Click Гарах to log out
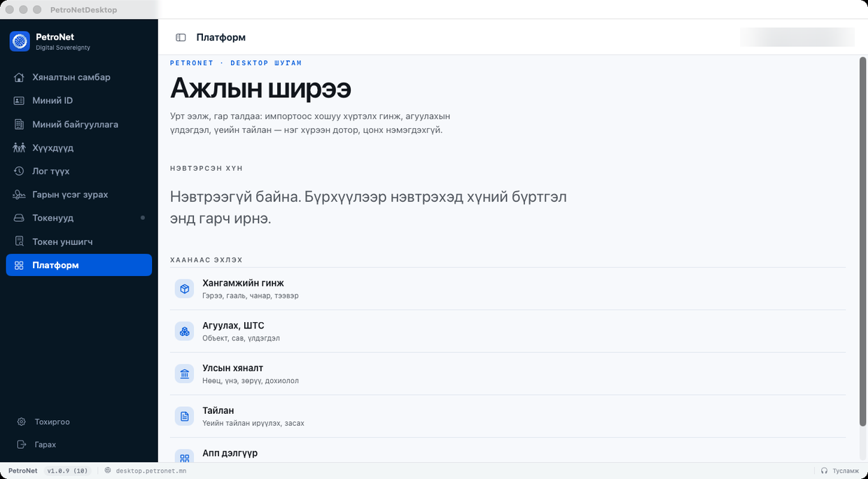 pyautogui.click(x=79, y=445)
